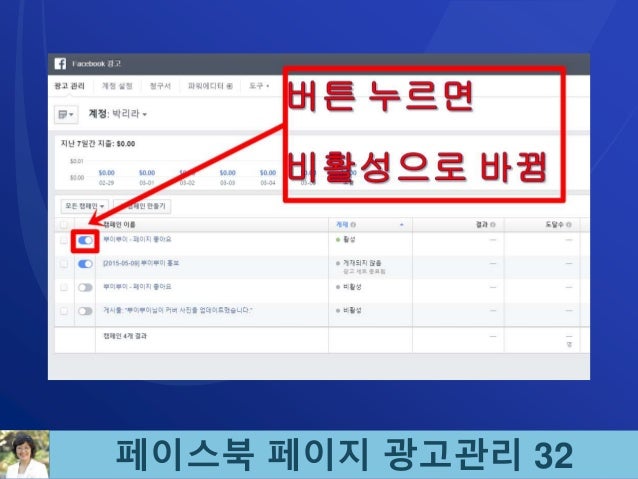Expand the 도구 dropdown menu
This screenshot has height=479, width=638.
coord(259,86)
